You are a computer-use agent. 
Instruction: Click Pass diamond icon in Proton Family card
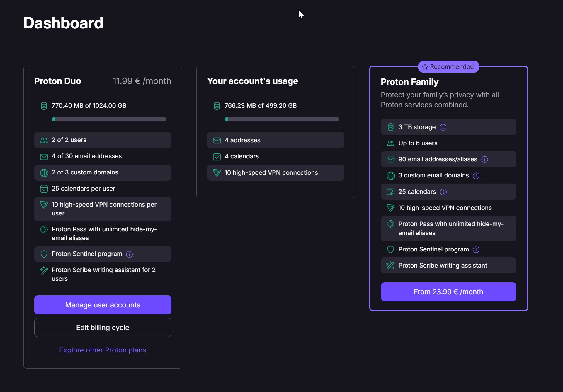coord(391,224)
